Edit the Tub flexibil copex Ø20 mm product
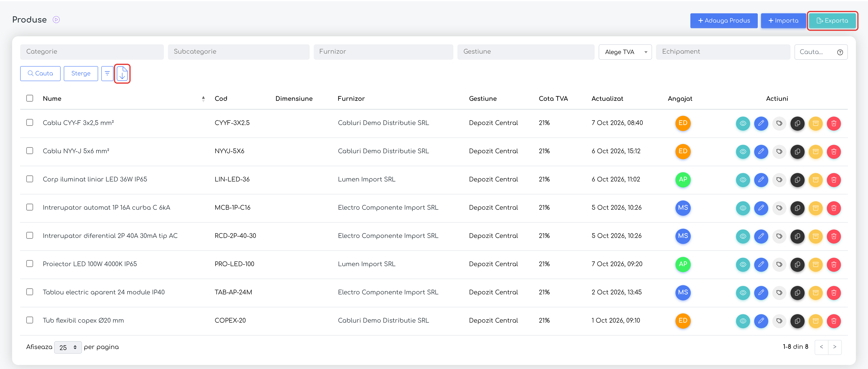 pyautogui.click(x=761, y=321)
